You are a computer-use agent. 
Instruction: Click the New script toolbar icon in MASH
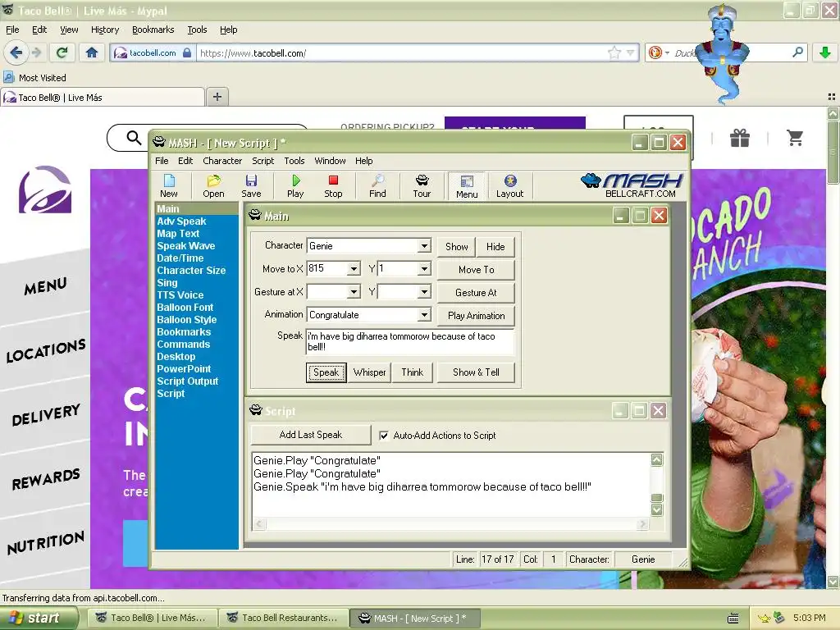coord(169,186)
